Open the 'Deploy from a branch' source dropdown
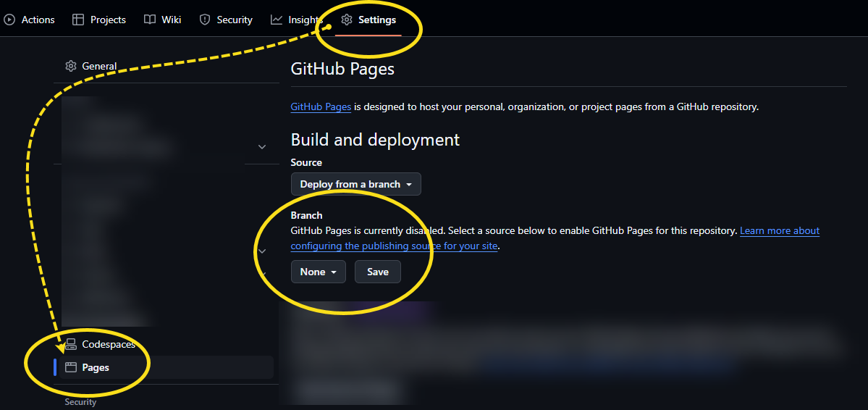Screen dimensions: 868x410 pyautogui.click(x=355, y=184)
